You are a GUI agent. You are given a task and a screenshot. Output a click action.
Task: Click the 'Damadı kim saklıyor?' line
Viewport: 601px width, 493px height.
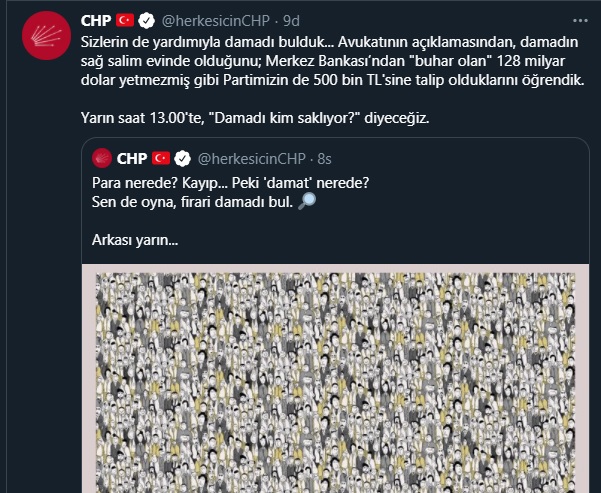pyautogui.click(x=255, y=118)
